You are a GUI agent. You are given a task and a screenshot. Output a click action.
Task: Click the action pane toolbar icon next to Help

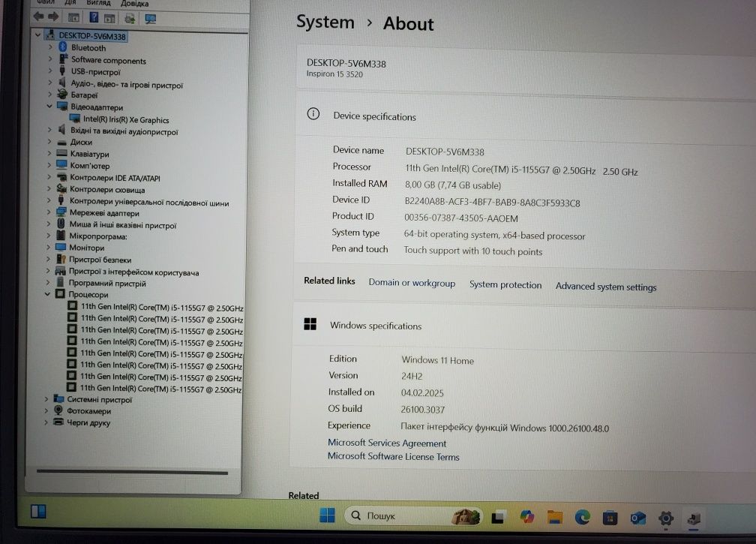tap(110, 18)
